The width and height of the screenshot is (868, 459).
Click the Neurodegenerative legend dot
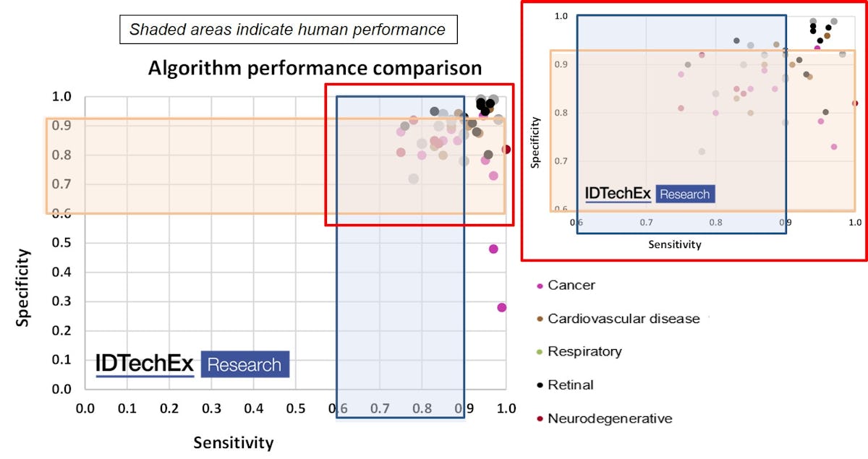coord(539,419)
